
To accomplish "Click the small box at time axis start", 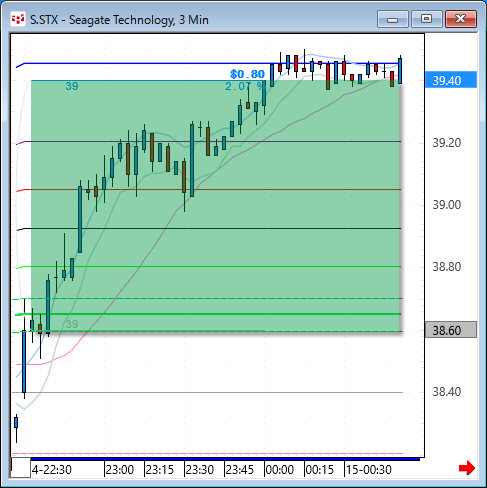I will click(21, 468).
